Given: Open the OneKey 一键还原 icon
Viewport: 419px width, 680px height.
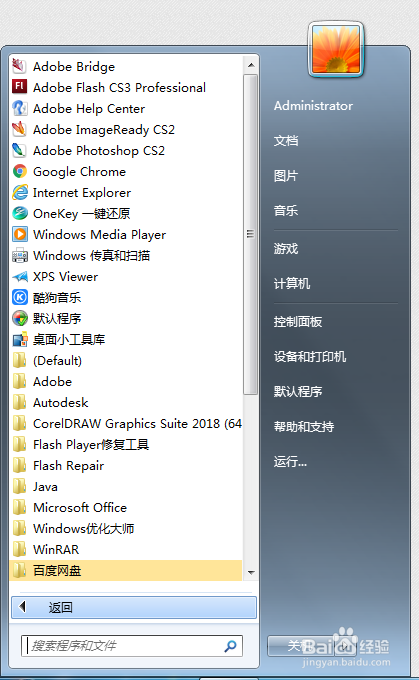Looking at the screenshot, I should pyautogui.click(x=20, y=213).
